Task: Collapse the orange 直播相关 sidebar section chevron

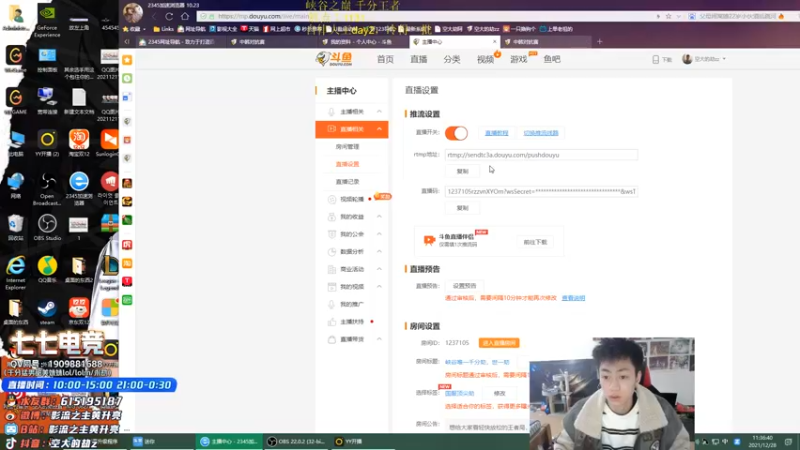Action: pos(379,129)
